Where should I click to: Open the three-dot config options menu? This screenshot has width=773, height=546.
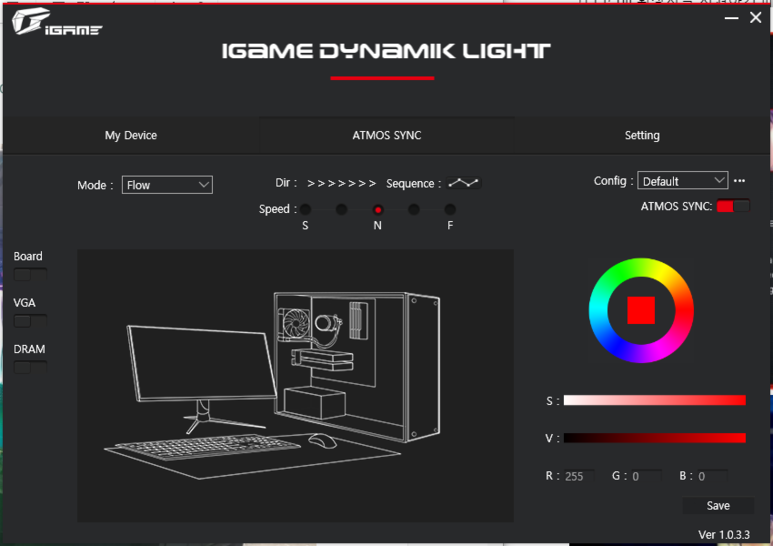[x=739, y=181]
